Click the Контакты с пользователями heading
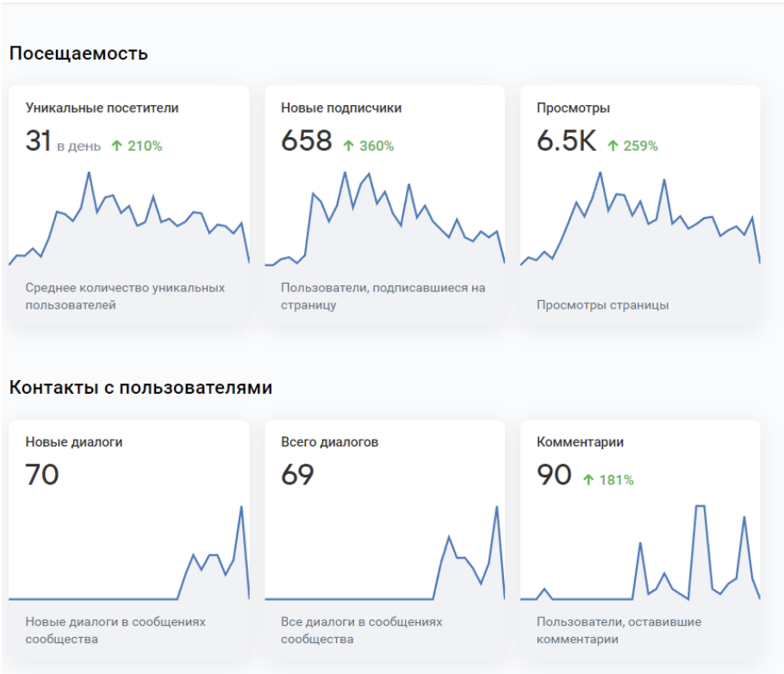Image resolution: width=784 pixels, height=674 pixels. click(x=140, y=387)
